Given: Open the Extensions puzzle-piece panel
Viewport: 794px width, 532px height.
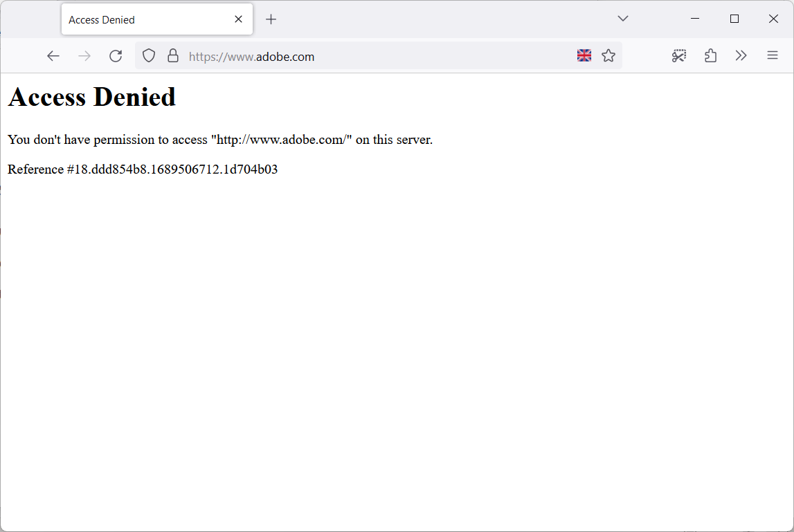Looking at the screenshot, I should (710, 56).
